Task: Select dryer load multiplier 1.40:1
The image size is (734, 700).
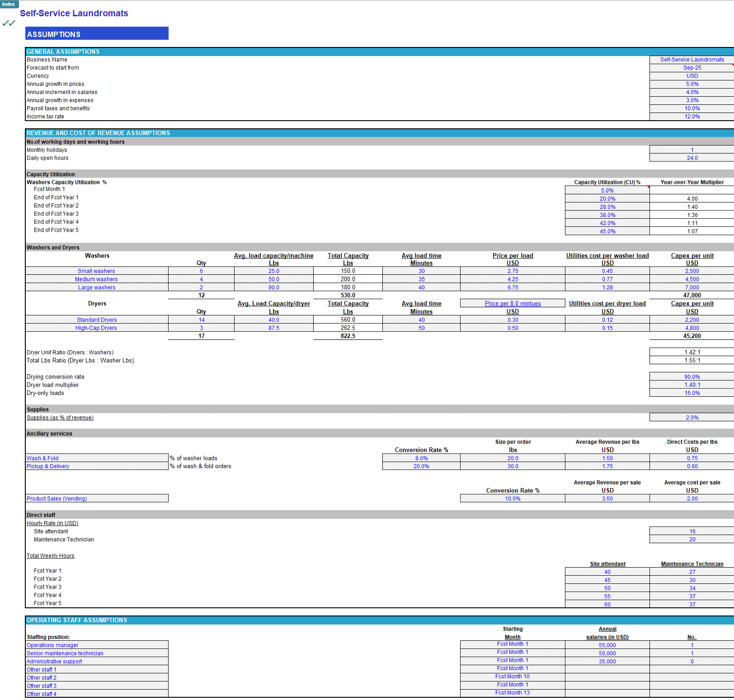Action: [x=692, y=385]
